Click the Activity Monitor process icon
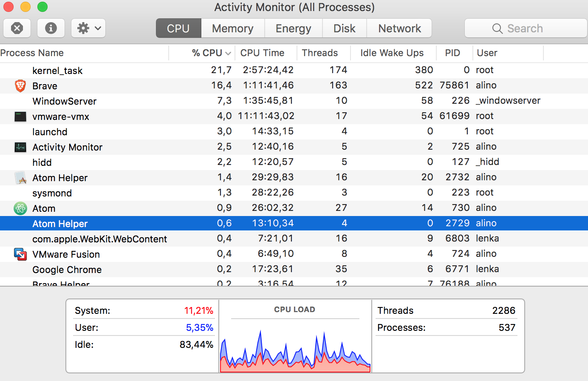Screen dimensions: 588x381 tap(20, 147)
